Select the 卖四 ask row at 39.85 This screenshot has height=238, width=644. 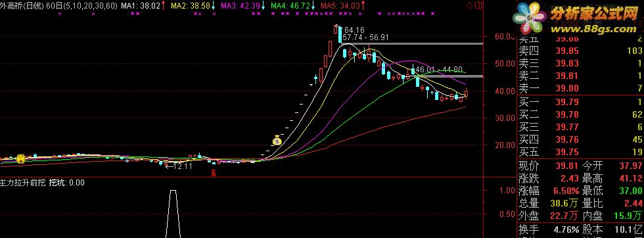click(580, 51)
